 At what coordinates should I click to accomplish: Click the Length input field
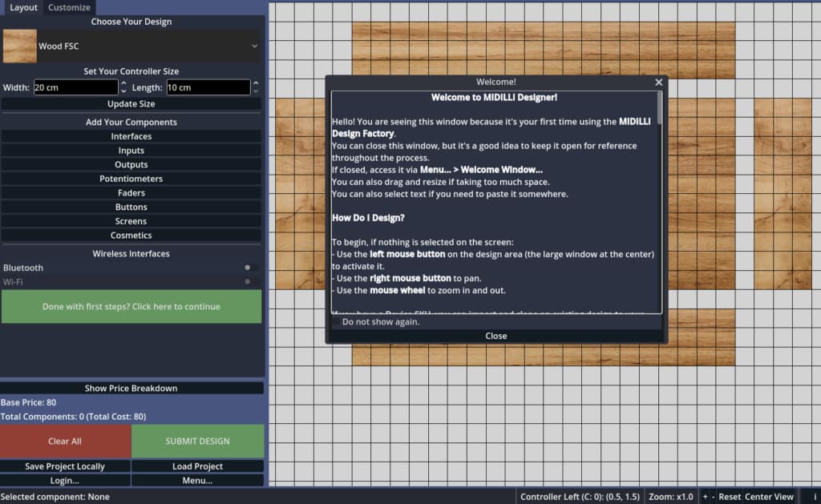pos(208,87)
